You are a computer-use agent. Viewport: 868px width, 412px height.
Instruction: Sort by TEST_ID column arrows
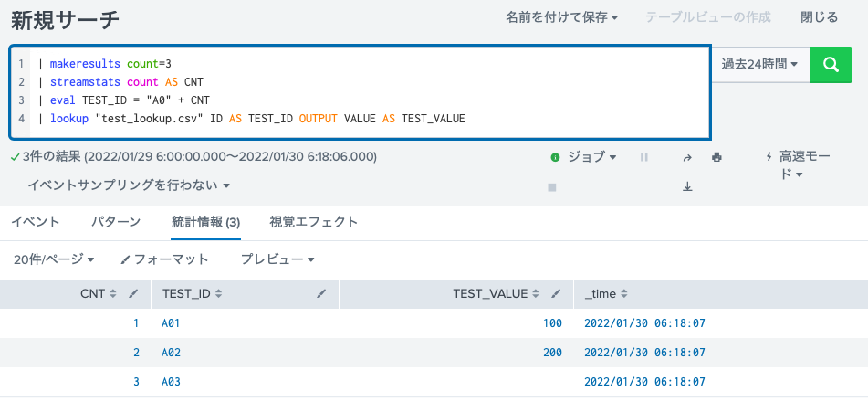[x=218, y=294]
